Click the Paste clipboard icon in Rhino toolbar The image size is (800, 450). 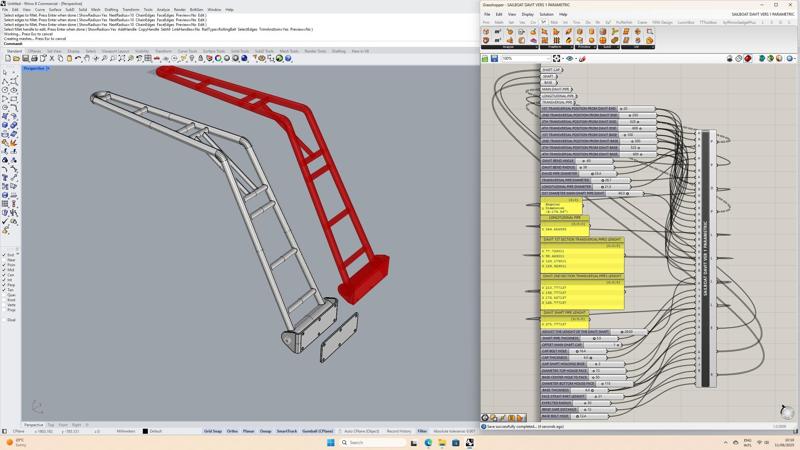point(69,59)
